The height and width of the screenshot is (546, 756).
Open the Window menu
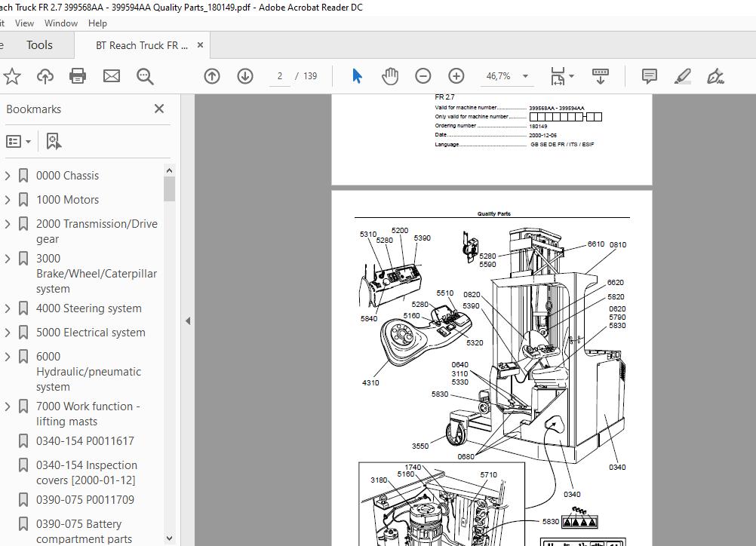tap(60, 23)
